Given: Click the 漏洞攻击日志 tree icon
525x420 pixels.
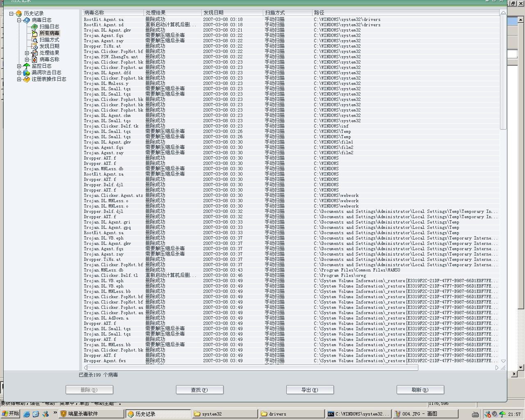Looking at the screenshot, I should [27, 73].
